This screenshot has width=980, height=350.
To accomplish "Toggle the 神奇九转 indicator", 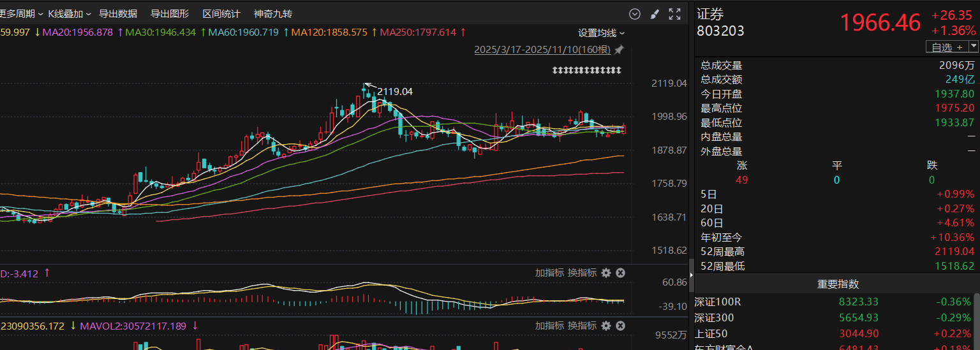I will tap(273, 14).
